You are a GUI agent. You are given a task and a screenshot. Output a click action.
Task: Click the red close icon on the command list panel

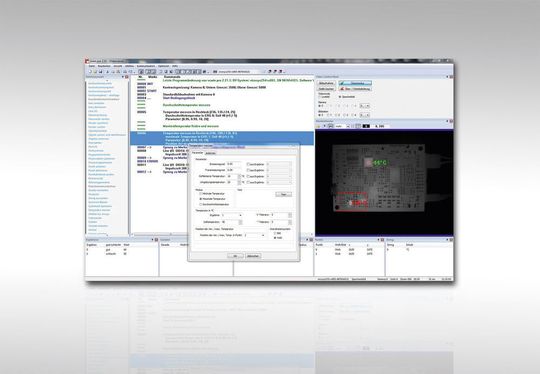tap(127, 77)
